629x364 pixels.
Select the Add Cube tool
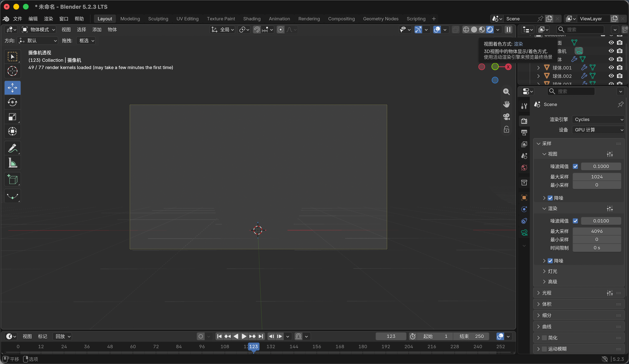coord(12,179)
